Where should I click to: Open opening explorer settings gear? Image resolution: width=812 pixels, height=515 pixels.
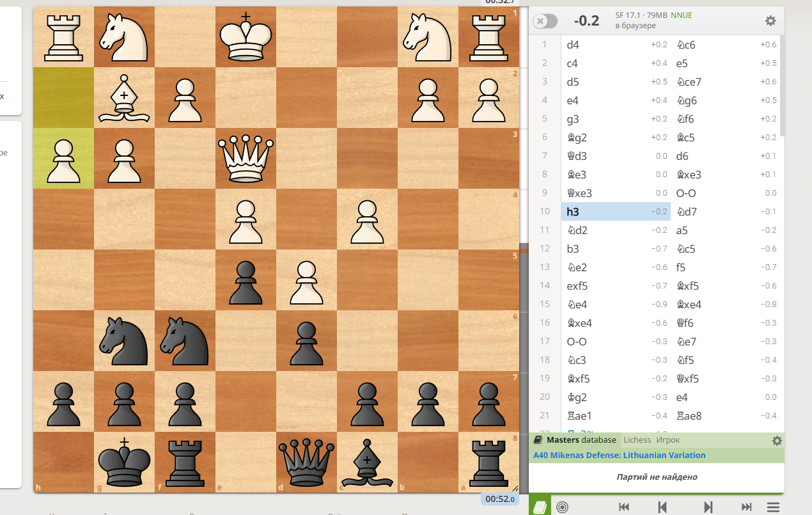click(x=777, y=440)
